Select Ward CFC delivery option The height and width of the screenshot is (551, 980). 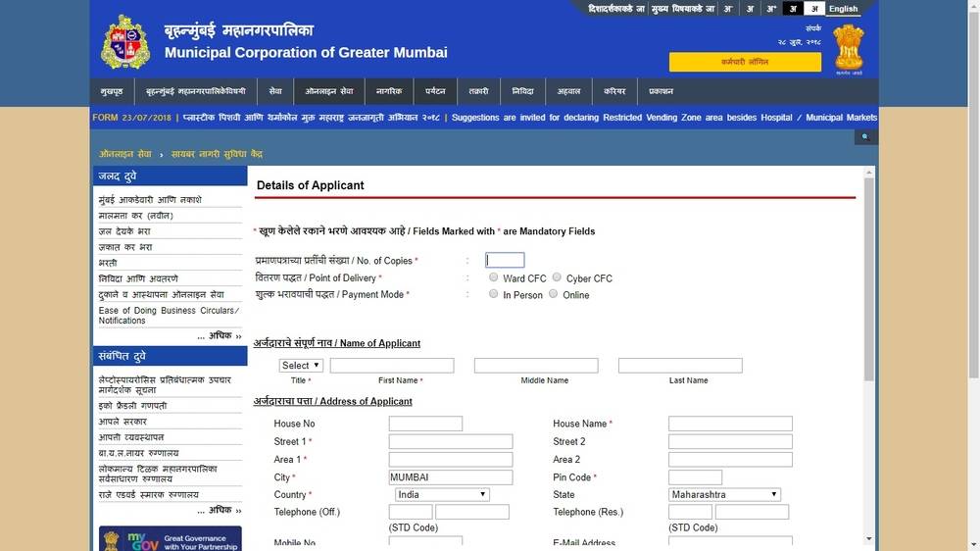[494, 277]
